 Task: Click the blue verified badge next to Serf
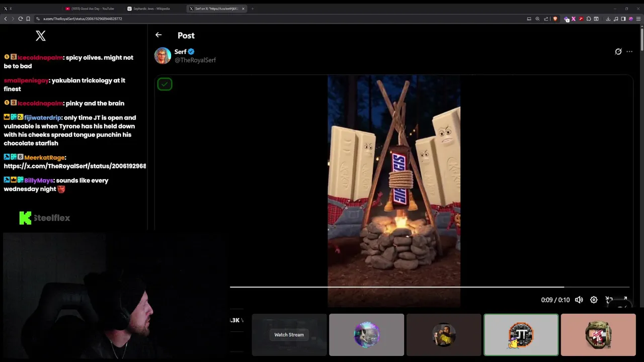pyautogui.click(x=191, y=51)
